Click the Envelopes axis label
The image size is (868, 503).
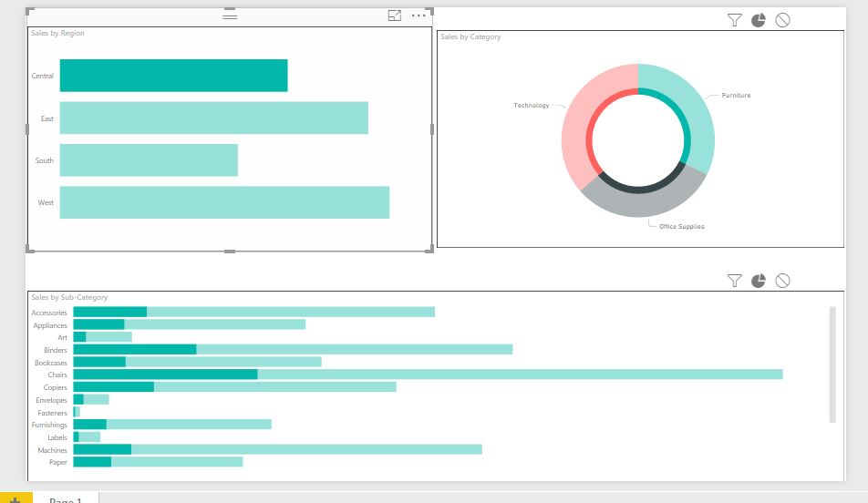[x=51, y=400]
